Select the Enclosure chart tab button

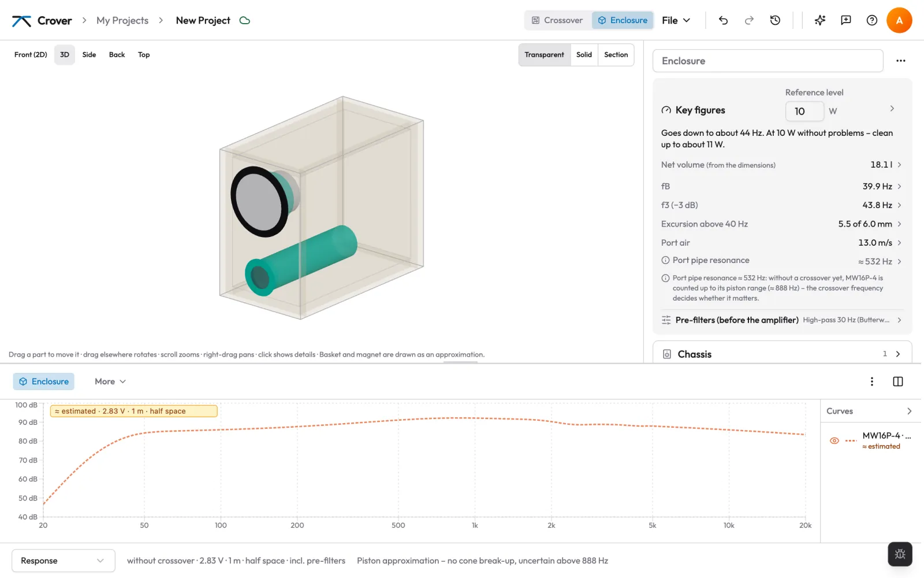[44, 381]
